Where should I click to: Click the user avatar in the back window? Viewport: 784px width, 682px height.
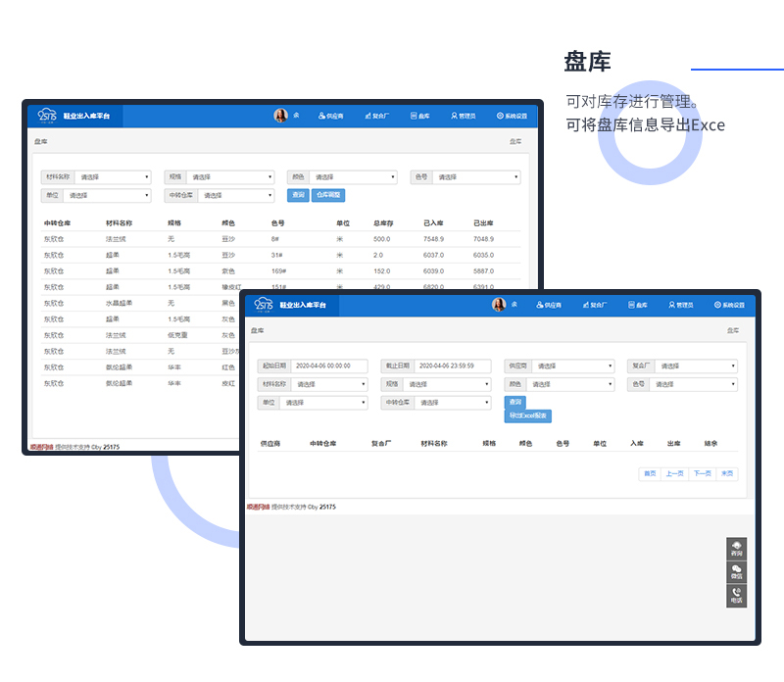280,116
